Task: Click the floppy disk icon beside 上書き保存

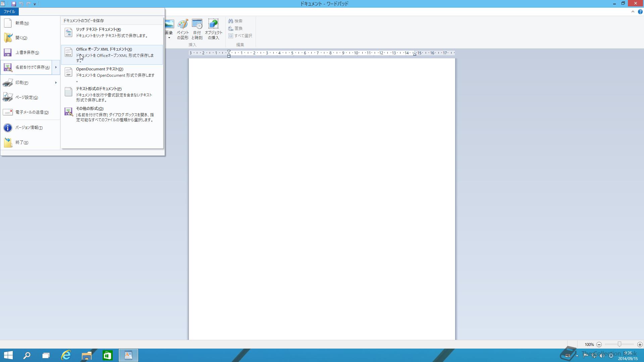Action: pos(8,53)
